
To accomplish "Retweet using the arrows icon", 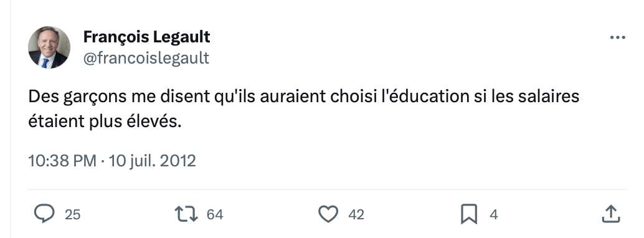I will coord(186,214).
